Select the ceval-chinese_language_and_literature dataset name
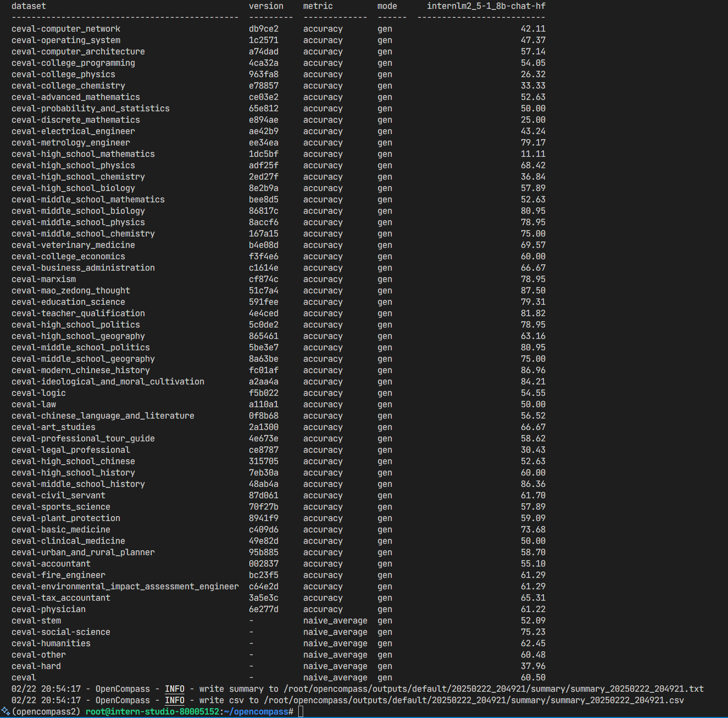The image size is (728, 718). [x=103, y=416]
